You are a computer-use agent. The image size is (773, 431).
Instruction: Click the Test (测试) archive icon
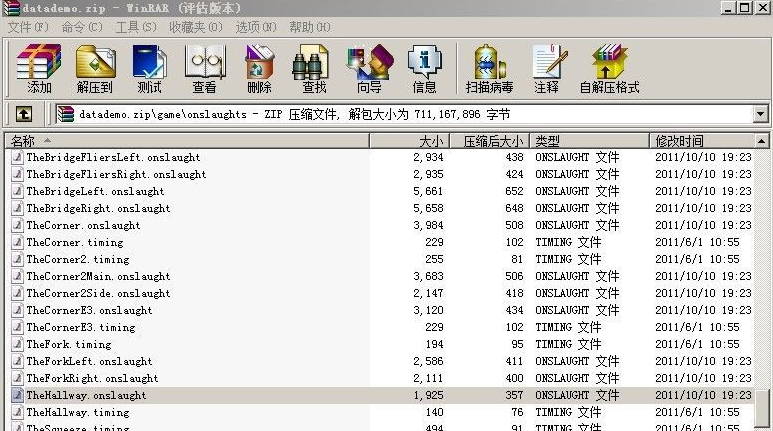click(150, 68)
